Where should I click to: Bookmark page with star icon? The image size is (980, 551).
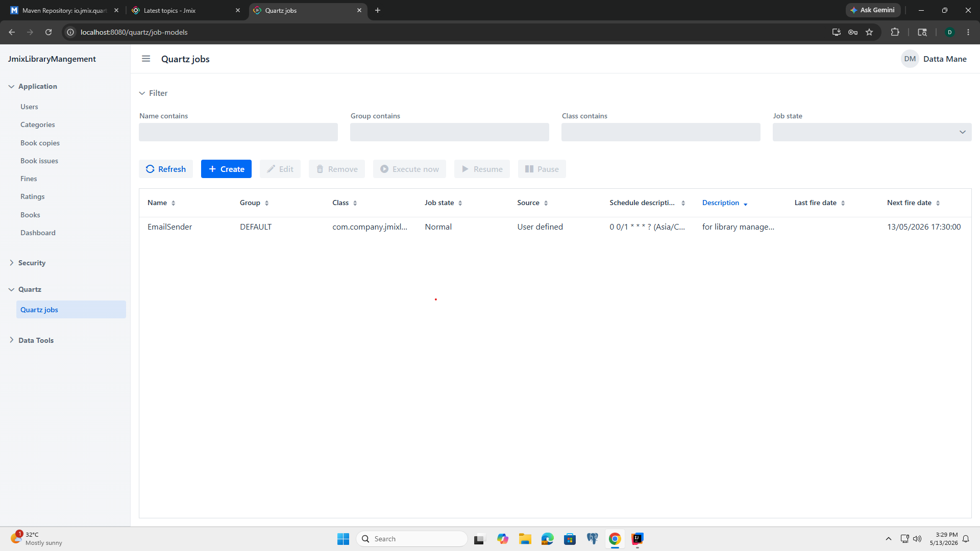tap(869, 32)
